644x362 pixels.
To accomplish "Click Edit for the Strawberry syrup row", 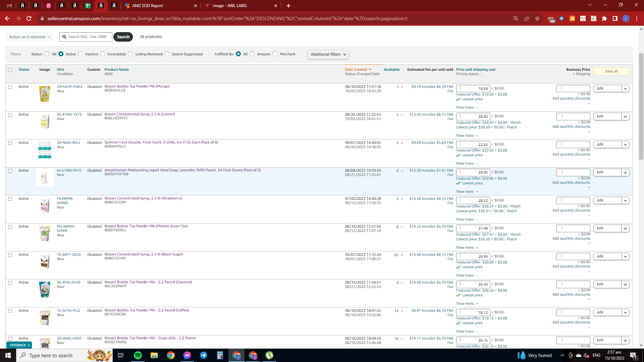I will [x=607, y=200].
